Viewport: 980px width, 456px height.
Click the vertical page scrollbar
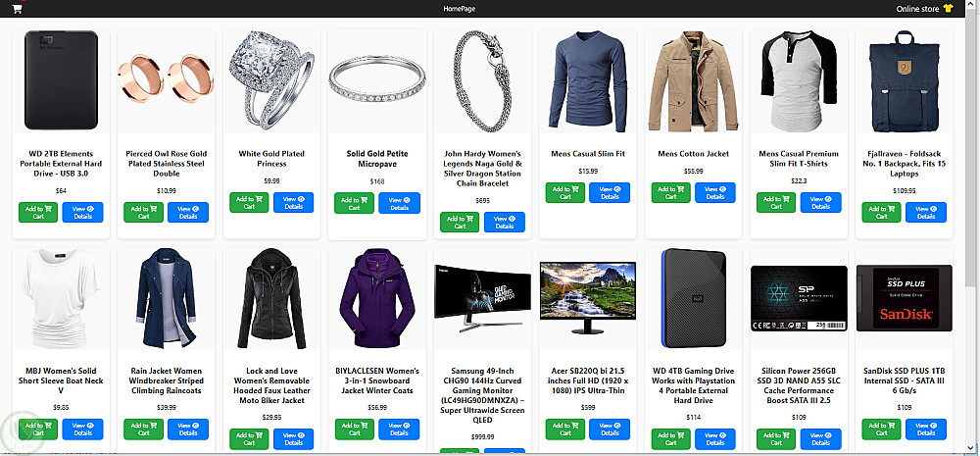(x=974, y=228)
